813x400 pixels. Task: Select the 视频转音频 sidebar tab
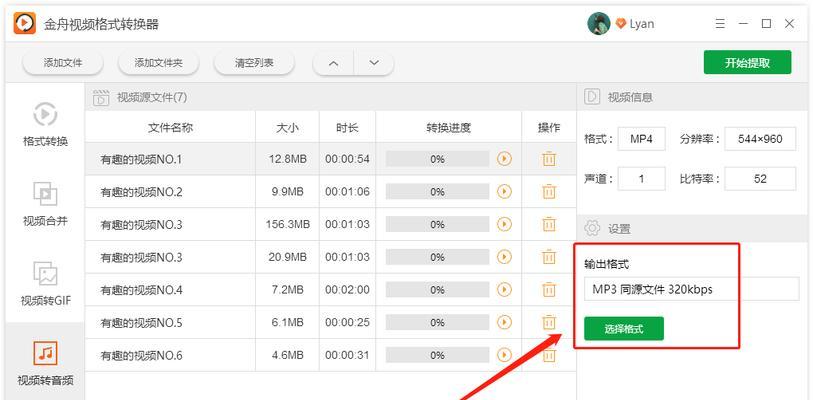(45, 362)
